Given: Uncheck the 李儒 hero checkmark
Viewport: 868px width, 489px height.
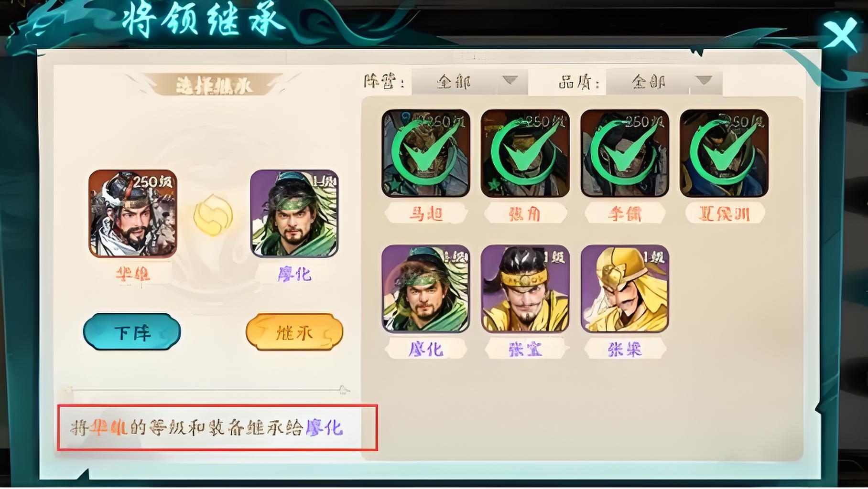Looking at the screenshot, I should tap(625, 153).
